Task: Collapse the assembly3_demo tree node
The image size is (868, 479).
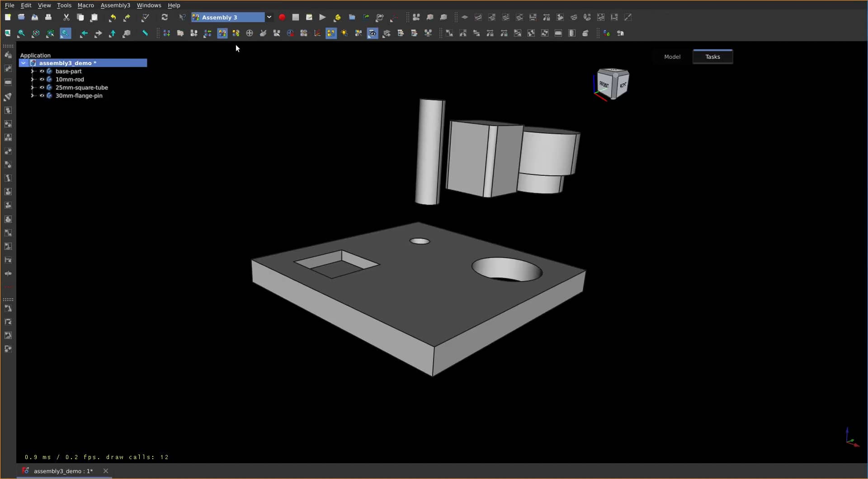Action: click(x=24, y=63)
